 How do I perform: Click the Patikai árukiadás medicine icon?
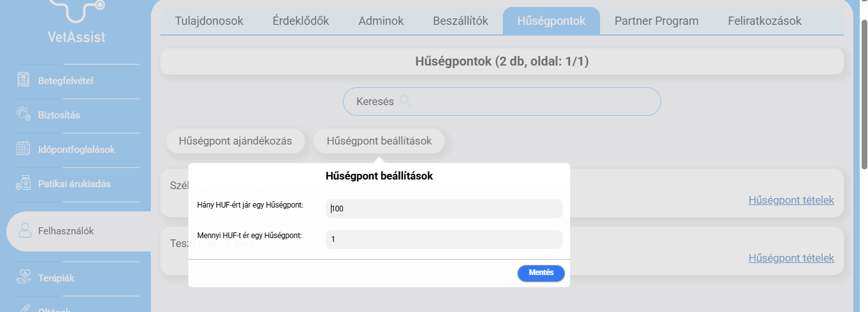(24, 184)
